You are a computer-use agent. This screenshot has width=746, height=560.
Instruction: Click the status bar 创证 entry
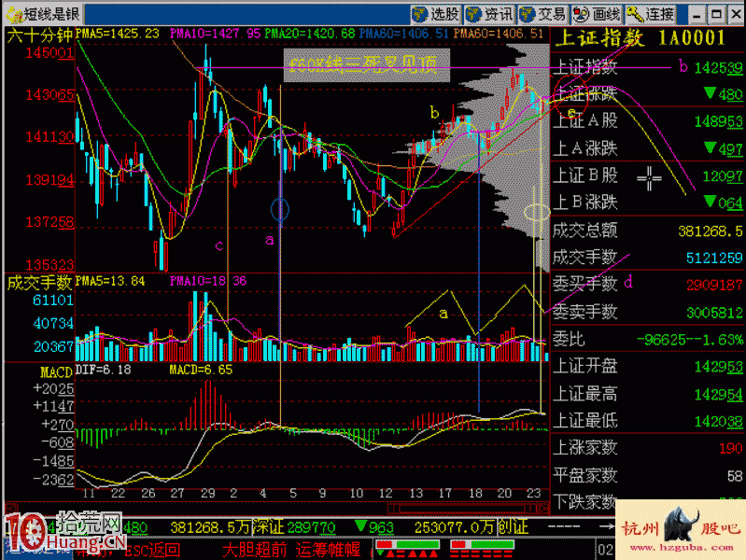point(513,527)
